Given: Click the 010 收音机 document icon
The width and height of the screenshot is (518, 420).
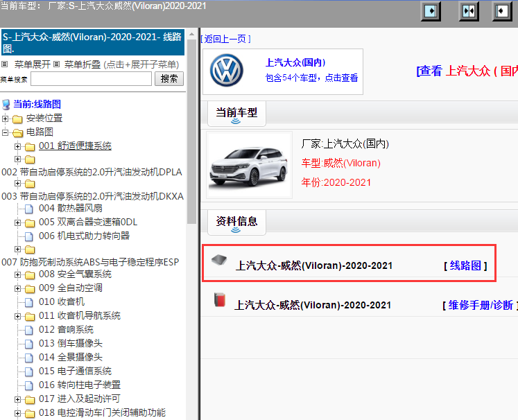Looking at the screenshot, I should tap(29, 302).
